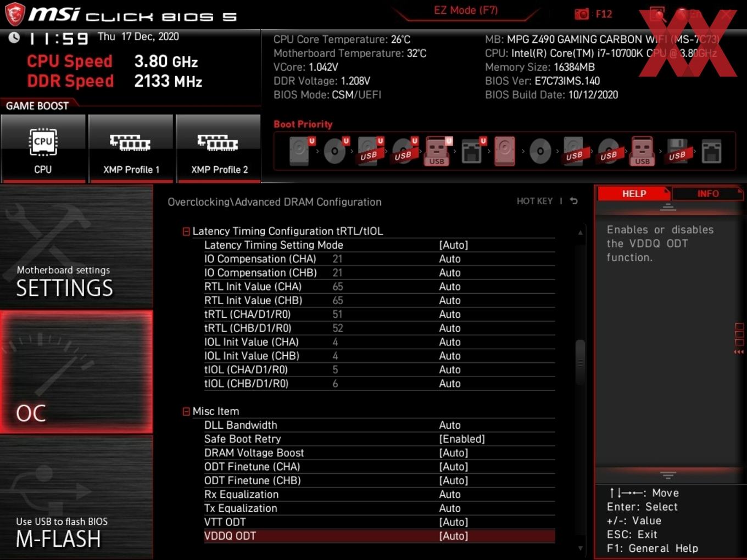This screenshot has height=560, width=747.
Task: Select tIOL (CHB/D1/R0) Auto field
Action: [449, 384]
